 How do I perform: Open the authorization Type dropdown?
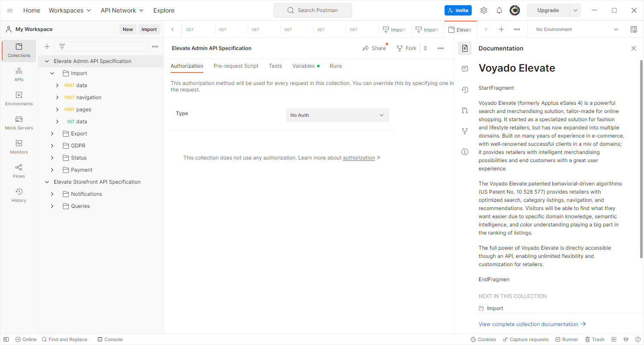coord(337,115)
